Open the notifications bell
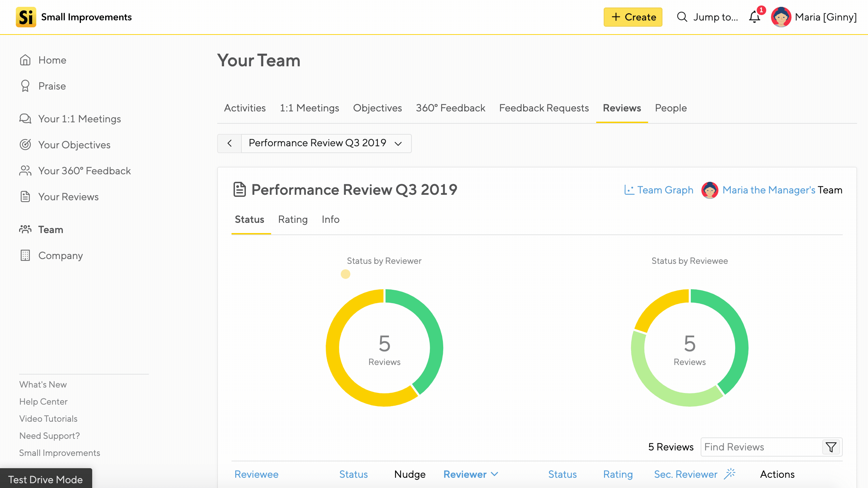868x488 pixels. 755,17
